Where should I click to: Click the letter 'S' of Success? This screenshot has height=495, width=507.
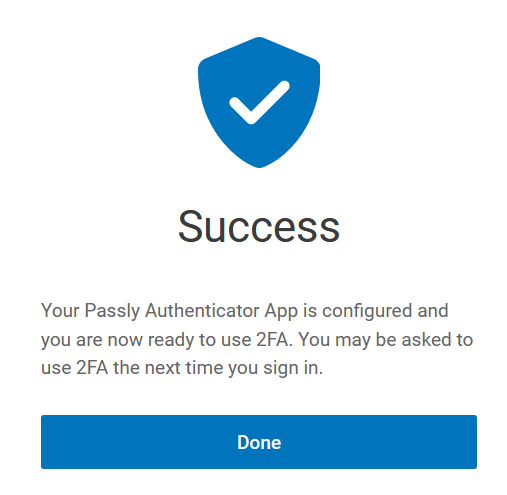pyautogui.click(x=190, y=226)
